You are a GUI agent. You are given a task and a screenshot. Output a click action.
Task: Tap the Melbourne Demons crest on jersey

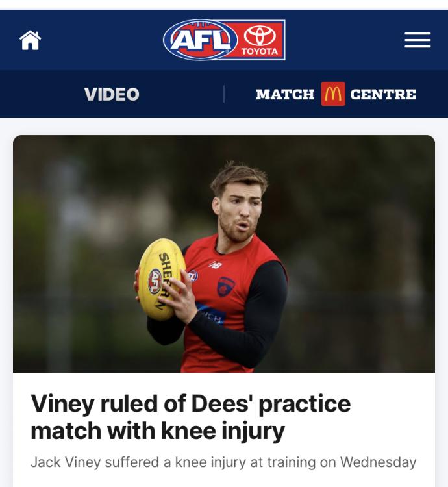tap(226, 286)
